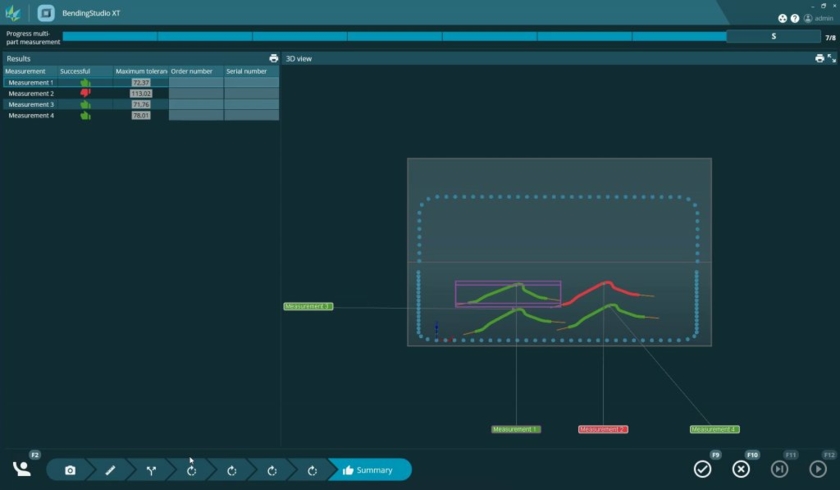
Task: Sort by the Measurement column header
Action: [x=31, y=71]
